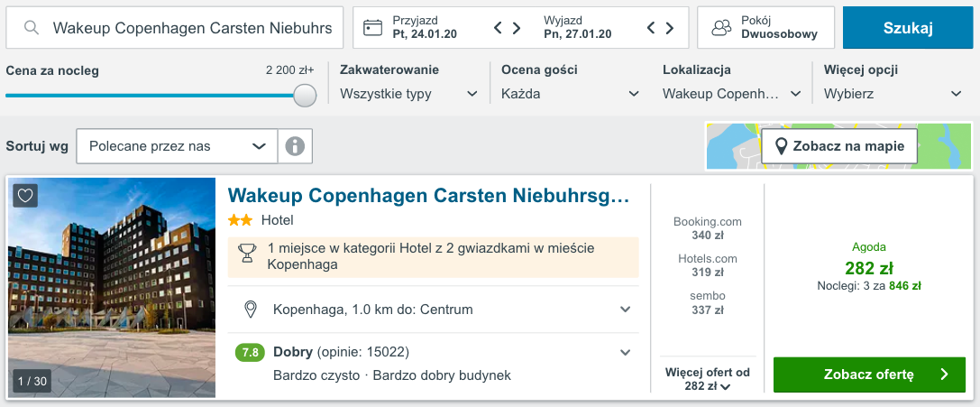This screenshot has width=980, height=407.
Task: Click Agoda 282 zł price
Action: point(869,268)
